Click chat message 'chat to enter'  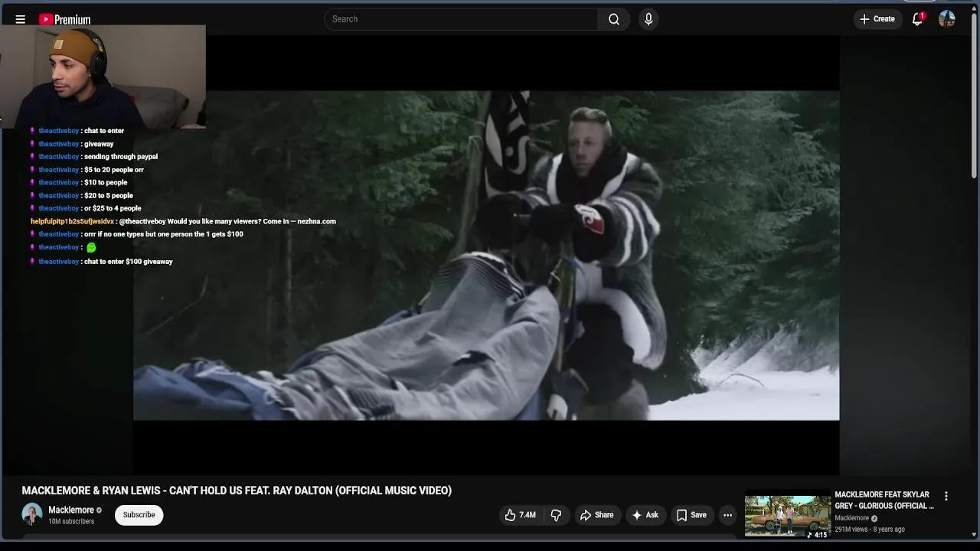coord(104,131)
